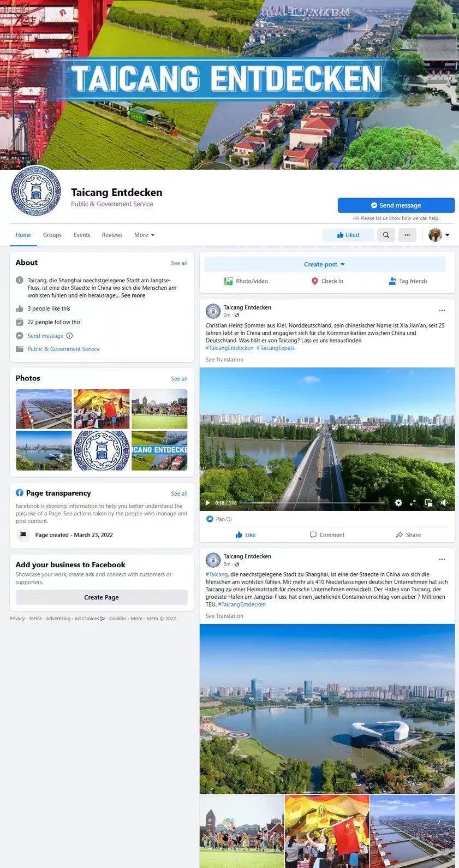Click See all in Photos section
Screen dimensions: 459x868
tap(179, 378)
